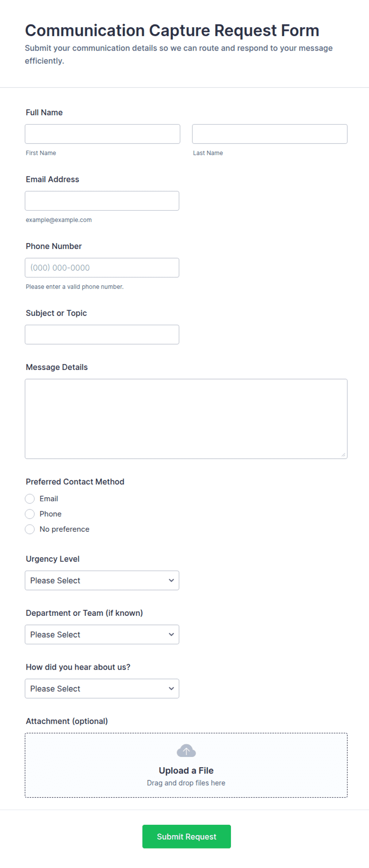Click the How did you hear chevron
This screenshot has width=369, height=868.
tap(171, 688)
